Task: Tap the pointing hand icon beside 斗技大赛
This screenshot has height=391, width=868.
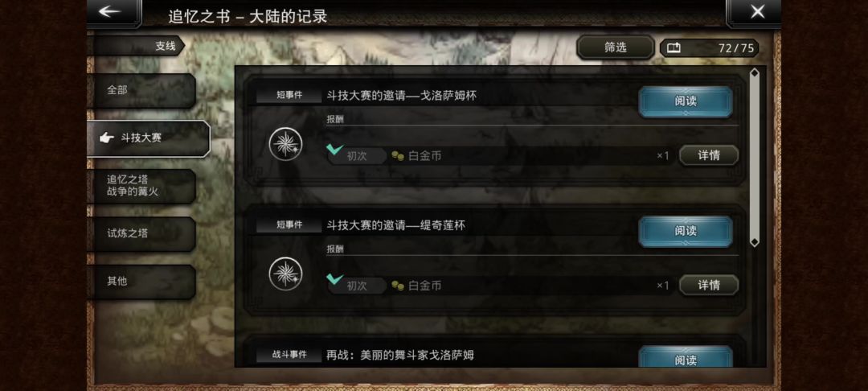Action: click(x=107, y=138)
